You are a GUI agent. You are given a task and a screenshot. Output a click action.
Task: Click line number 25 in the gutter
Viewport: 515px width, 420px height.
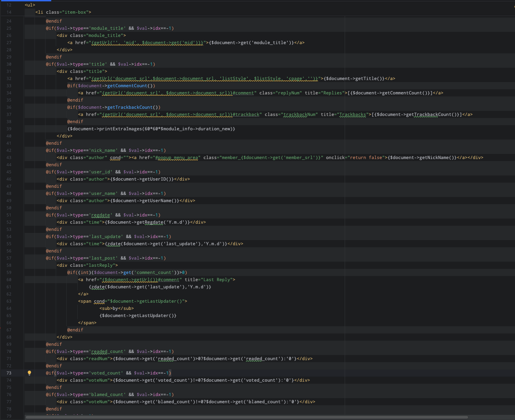coord(9,28)
